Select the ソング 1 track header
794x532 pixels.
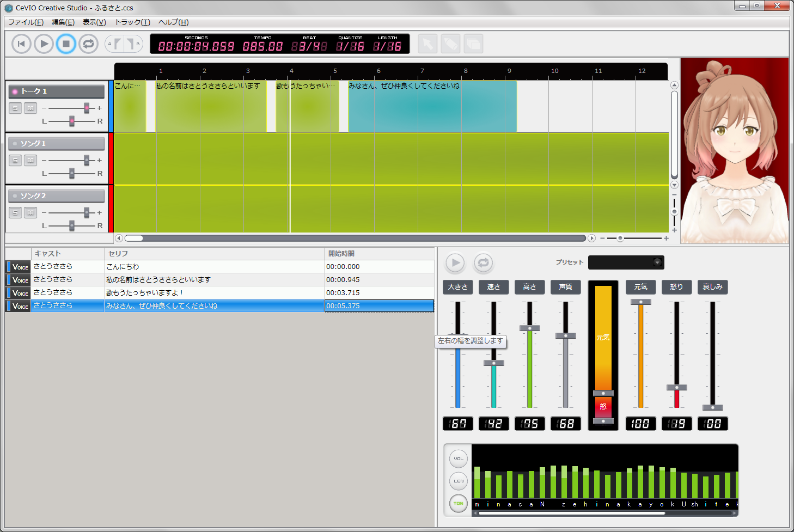pos(57,144)
